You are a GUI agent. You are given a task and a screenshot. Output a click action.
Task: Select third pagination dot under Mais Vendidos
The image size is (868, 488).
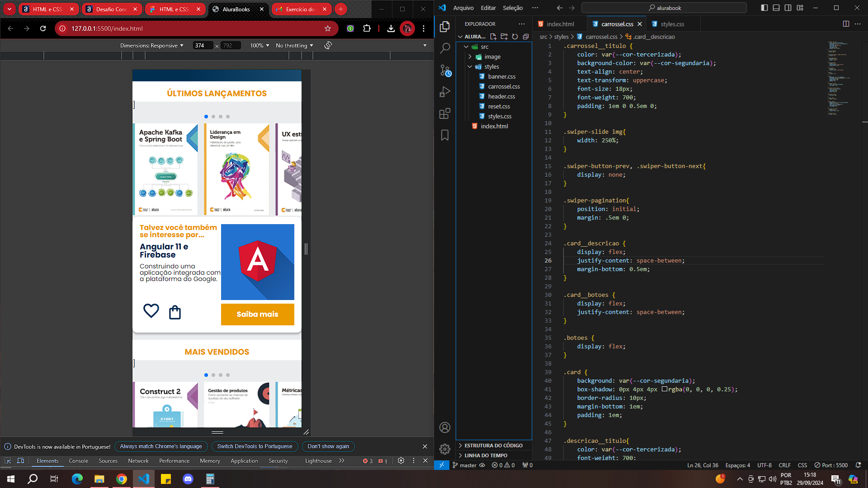[221, 375]
